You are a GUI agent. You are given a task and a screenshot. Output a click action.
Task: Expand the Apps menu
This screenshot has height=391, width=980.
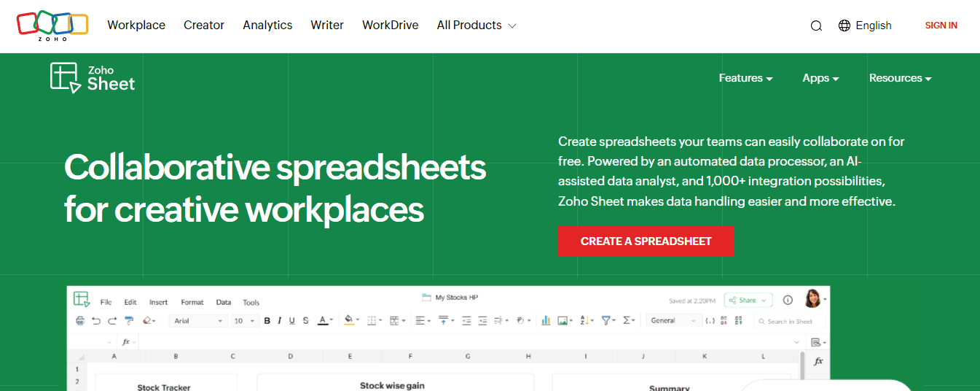tap(820, 78)
